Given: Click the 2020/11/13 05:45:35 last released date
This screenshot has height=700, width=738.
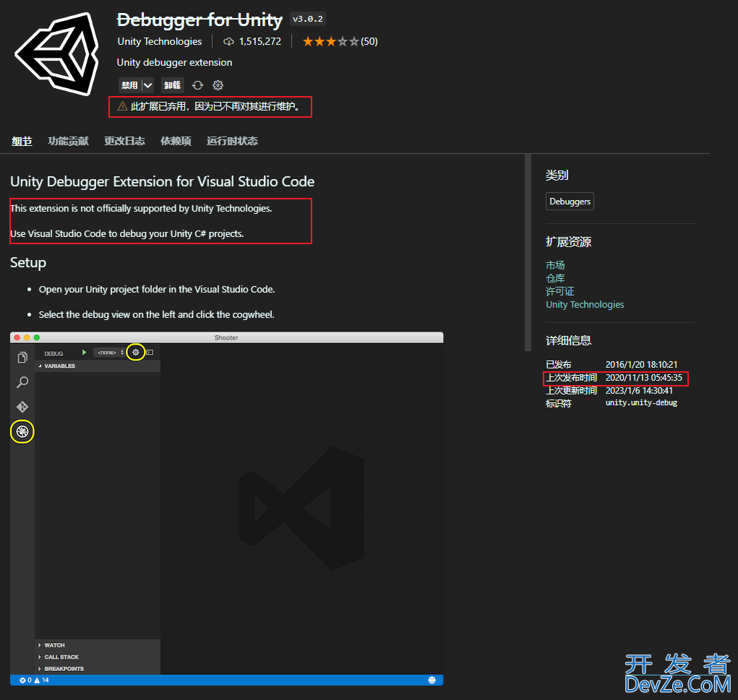Looking at the screenshot, I should [643, 377].
